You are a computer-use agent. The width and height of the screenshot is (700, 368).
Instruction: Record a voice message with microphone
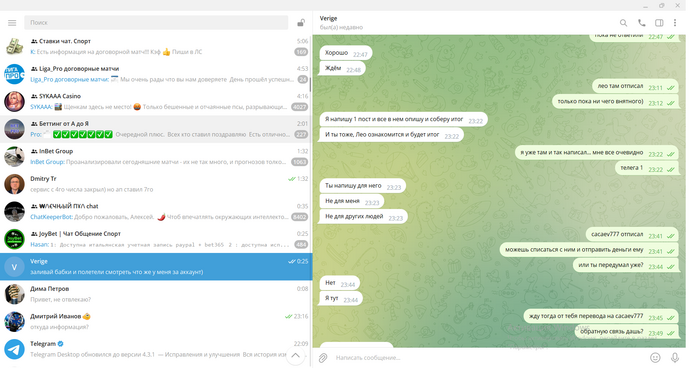[x=675, y=357]
